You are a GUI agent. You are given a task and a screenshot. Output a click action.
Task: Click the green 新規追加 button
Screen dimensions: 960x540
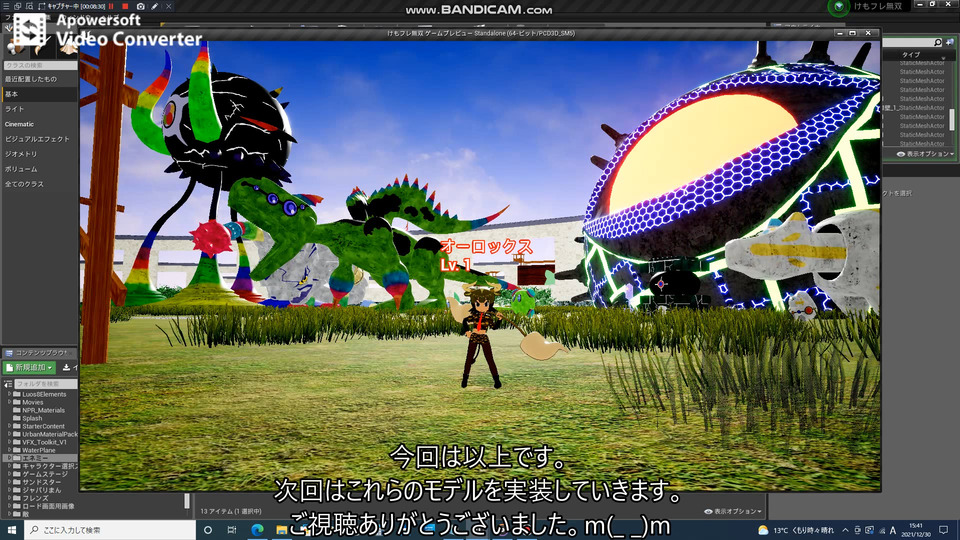coord(29,367)
